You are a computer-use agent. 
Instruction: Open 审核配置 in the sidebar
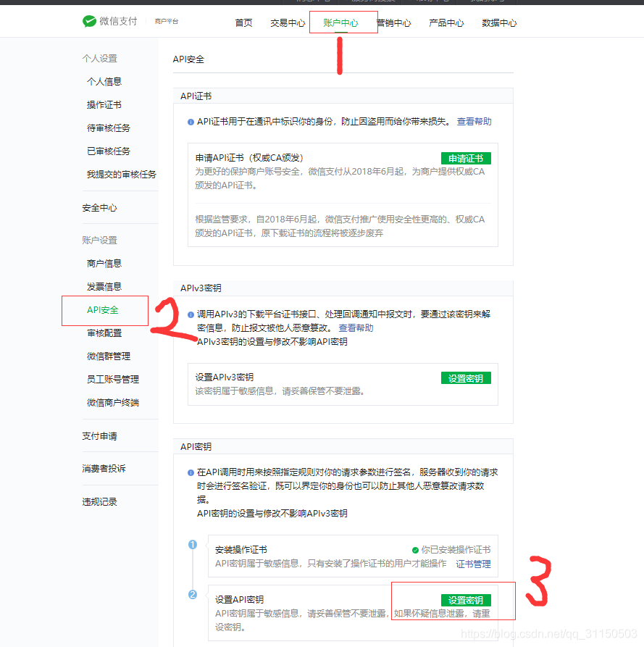pos(104,333)
